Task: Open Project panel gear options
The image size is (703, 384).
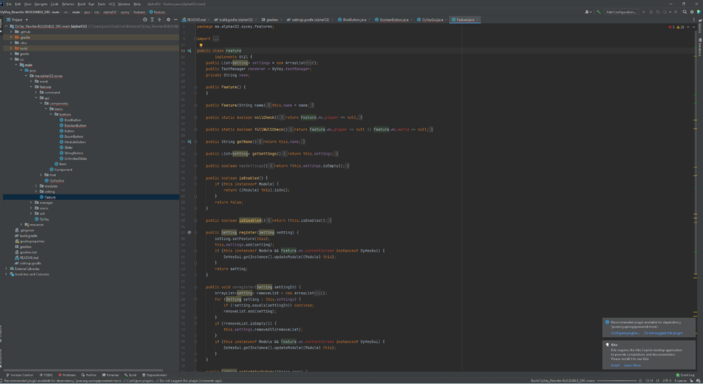Action: click(169, 20)
